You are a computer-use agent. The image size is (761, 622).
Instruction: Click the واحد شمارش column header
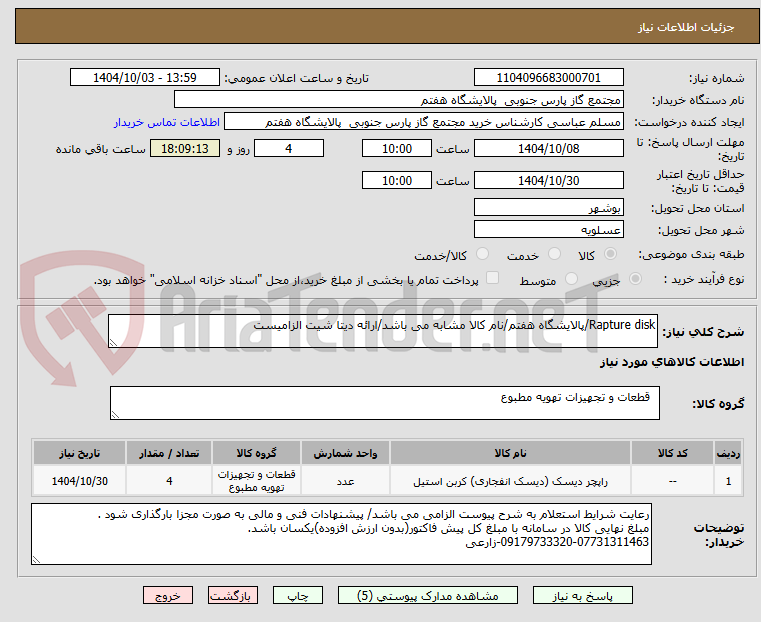(x=345, y=453)
